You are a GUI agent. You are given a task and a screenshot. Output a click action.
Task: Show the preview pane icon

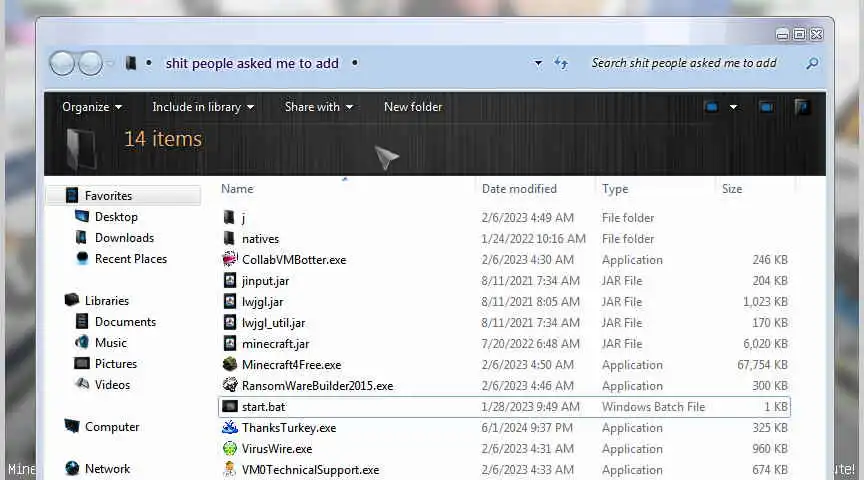[x=766, y=107]
